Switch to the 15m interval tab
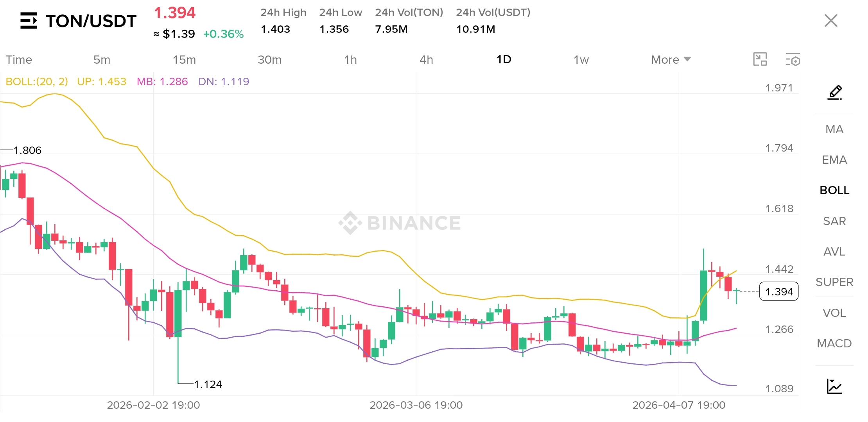Image resolution: width=868 pixels, height=422 pixels. pyautogui.click(x=184, y=60)
